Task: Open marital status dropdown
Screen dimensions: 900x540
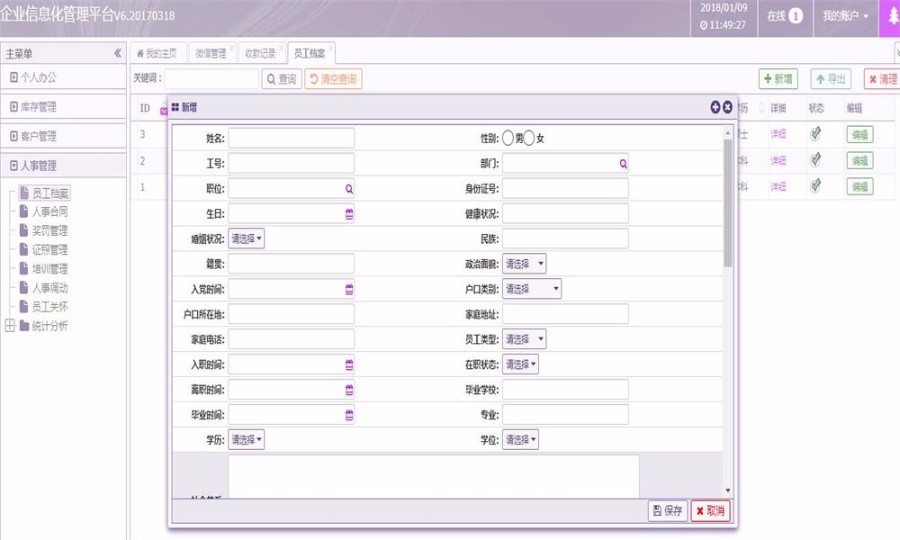Action: point(246,239)
